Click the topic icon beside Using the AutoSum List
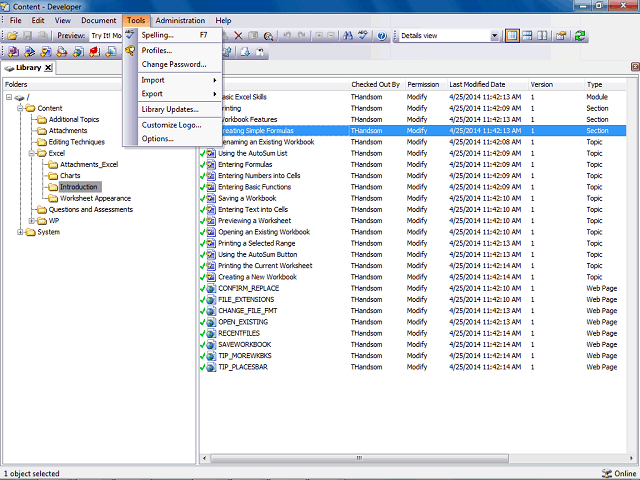The width and height of the screenshot is (640, 480). [211, 153]
